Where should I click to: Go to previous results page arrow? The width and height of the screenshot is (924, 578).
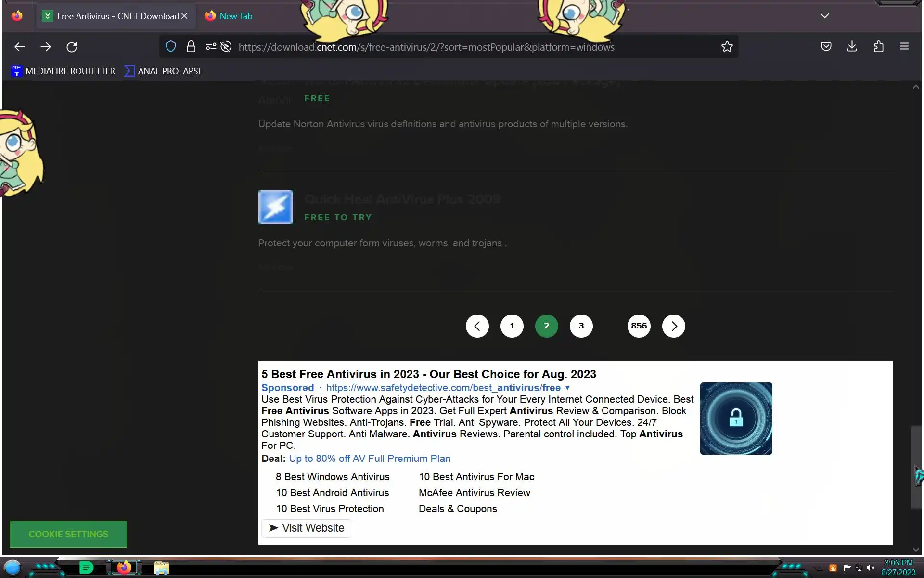(x=477, y=326)
